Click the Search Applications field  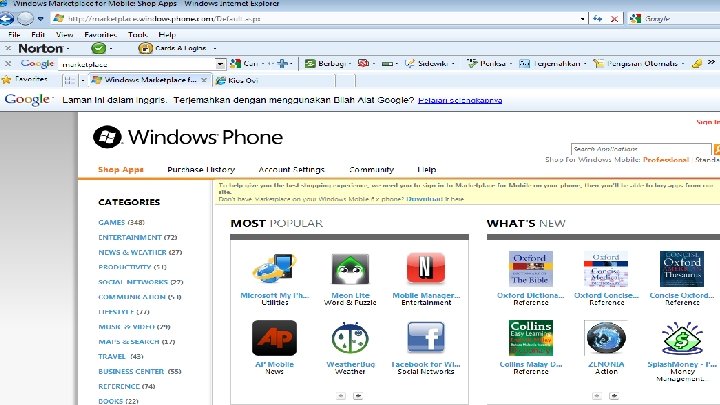click(641, 149)
